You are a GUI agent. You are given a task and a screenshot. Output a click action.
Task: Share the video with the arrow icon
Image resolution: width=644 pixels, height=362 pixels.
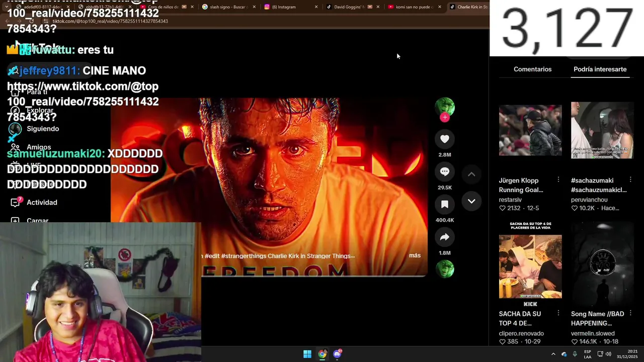pos(445,237)
